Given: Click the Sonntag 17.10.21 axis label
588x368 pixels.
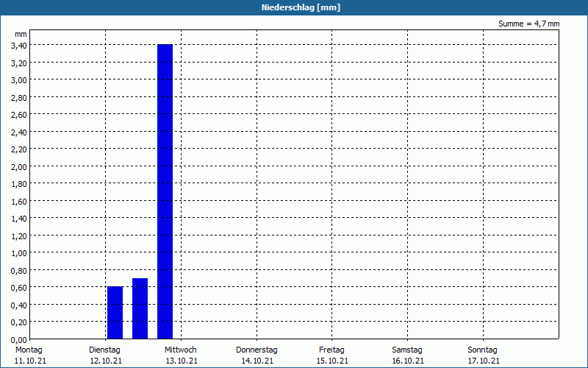Looking at the screenshot, I should [484, 355].
